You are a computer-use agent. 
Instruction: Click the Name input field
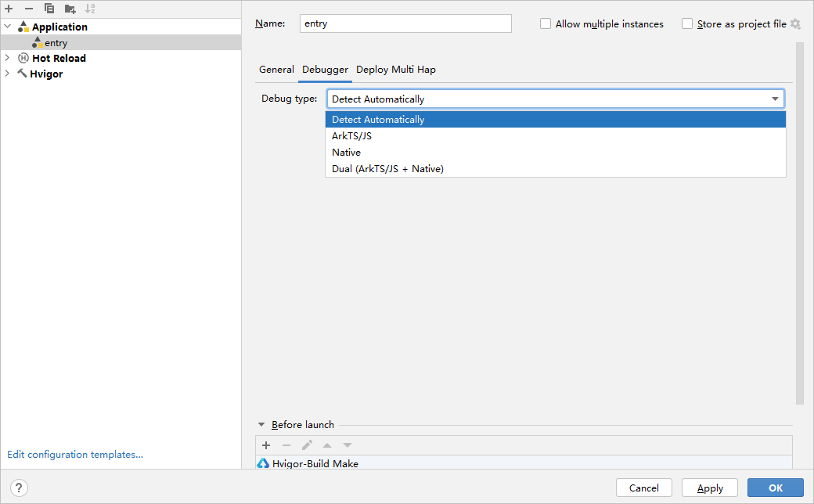(405, 23)
